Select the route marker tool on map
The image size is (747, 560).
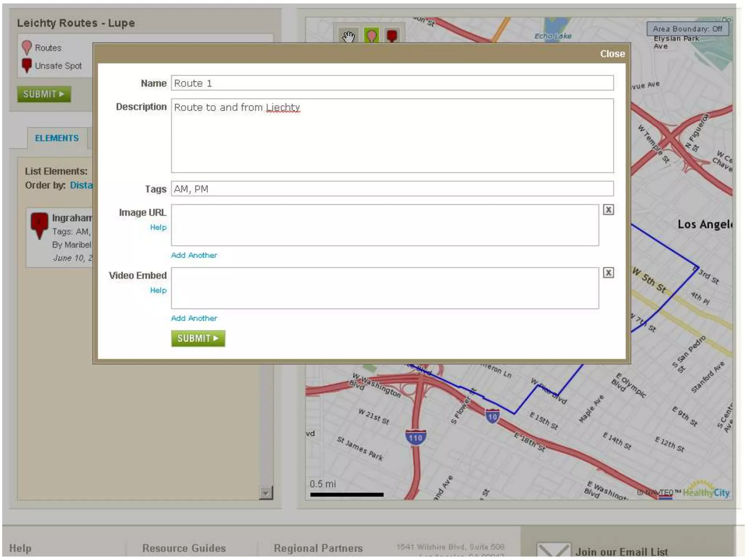(371, 36)
